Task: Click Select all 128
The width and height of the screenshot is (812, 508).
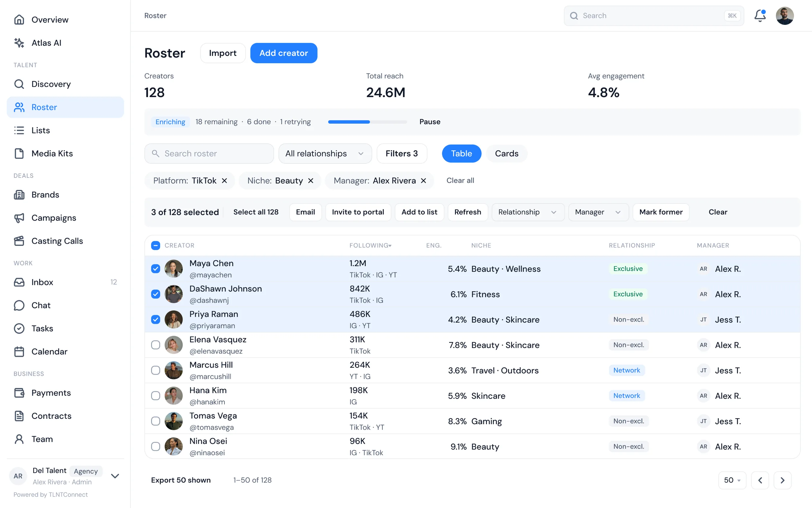Action: click(x=256, y=212)
